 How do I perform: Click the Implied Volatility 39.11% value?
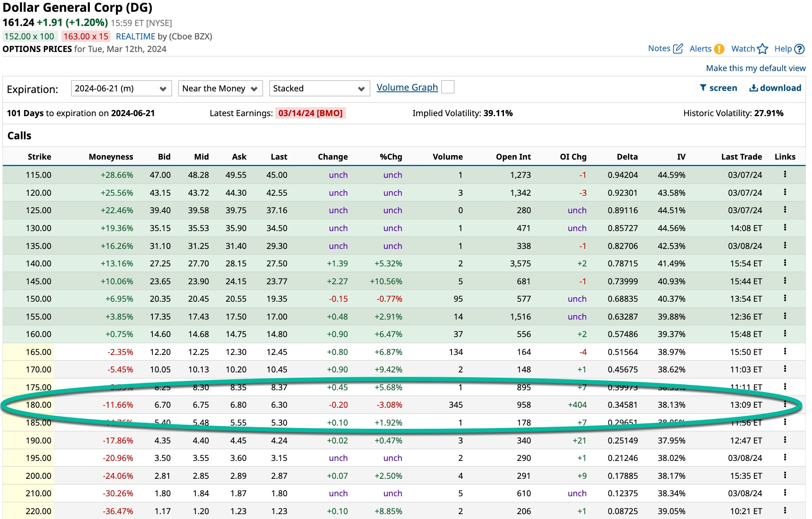498,113
